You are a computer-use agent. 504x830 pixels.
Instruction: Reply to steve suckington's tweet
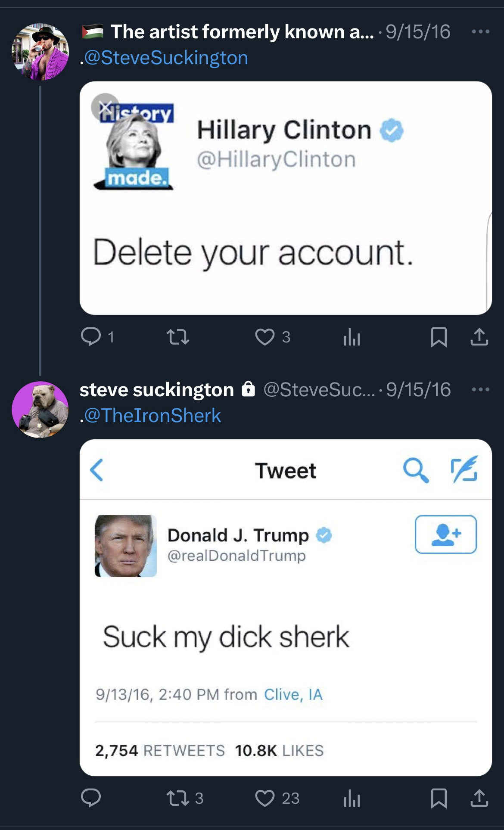coord(91,798)
